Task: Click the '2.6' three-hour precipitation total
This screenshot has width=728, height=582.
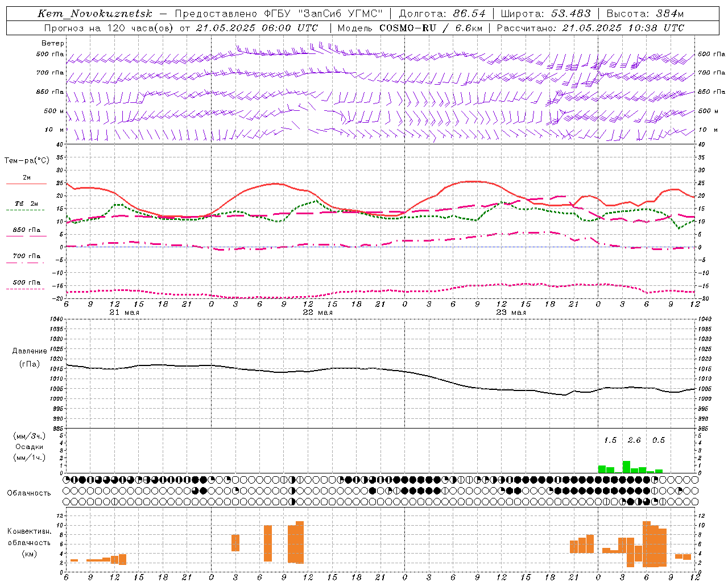Action: click(x=634, y=440)
